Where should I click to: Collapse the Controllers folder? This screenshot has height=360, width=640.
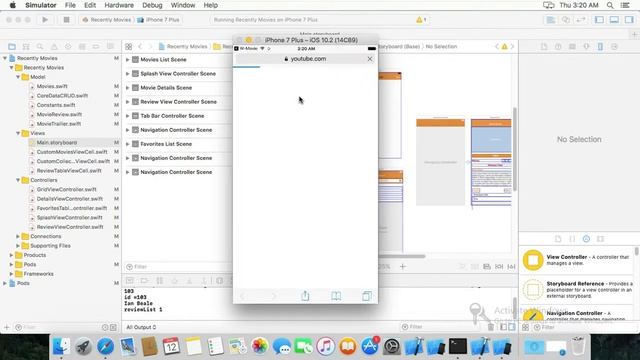click(x=18, y=180)
